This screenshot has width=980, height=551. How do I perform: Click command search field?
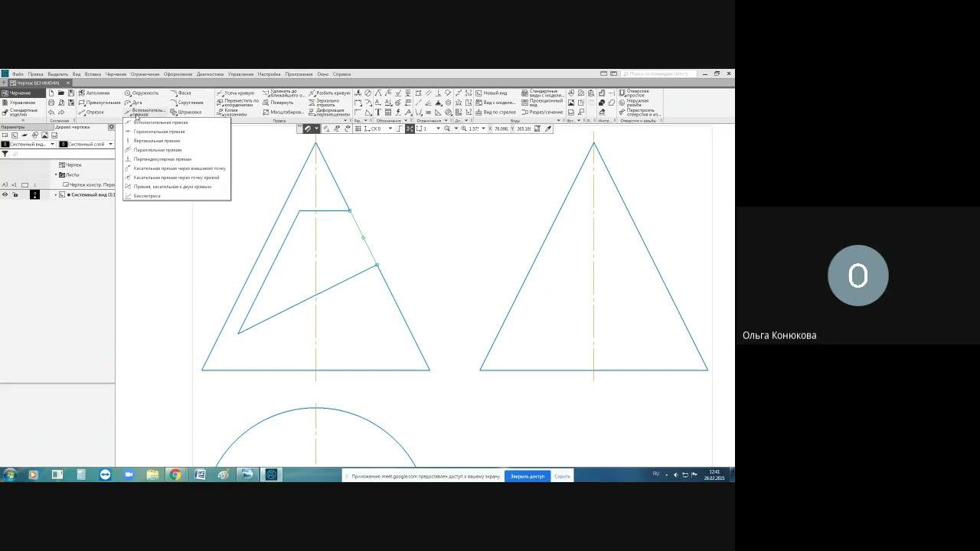pos(659,74)
